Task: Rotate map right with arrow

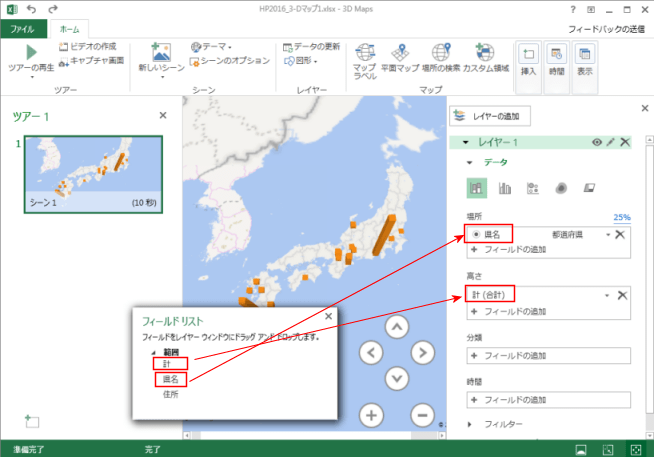Action: pyautogui.click(x=423, y=353)
